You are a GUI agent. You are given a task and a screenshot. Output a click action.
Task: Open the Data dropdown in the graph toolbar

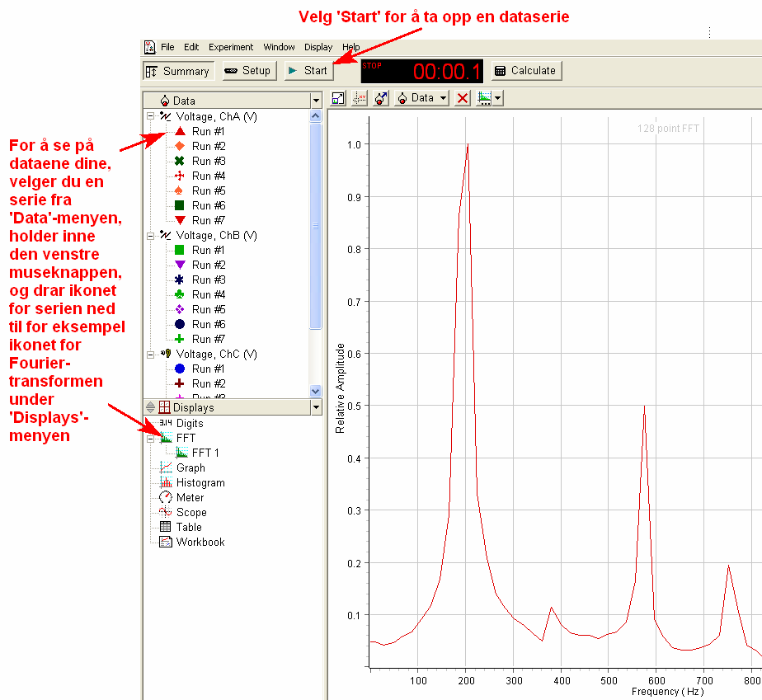point(421,98)
